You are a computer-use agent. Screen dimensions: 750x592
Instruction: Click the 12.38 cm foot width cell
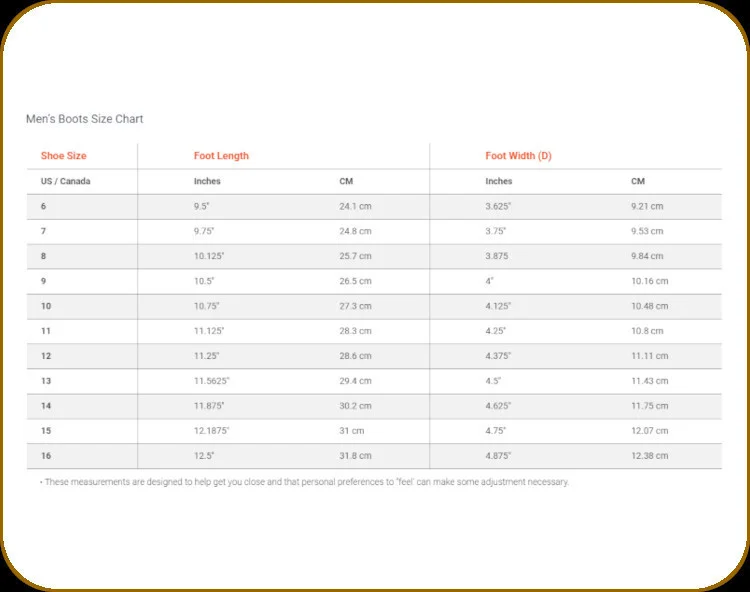[650, 456]
